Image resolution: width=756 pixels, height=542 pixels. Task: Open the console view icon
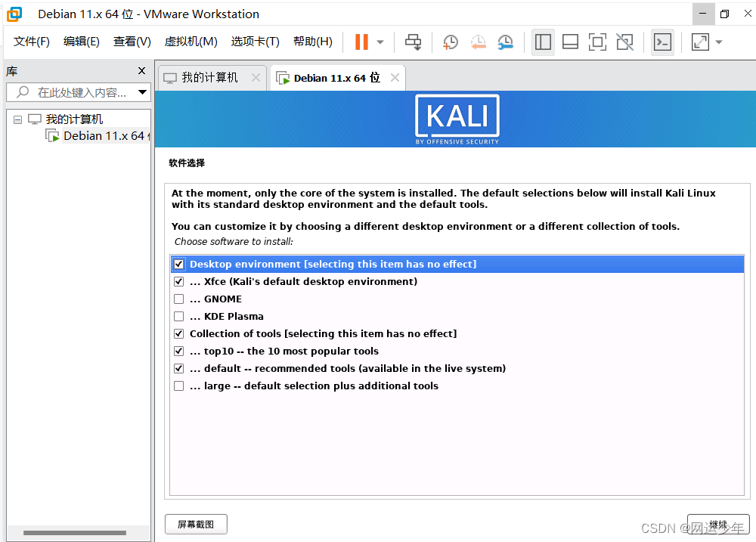tap(662, 42)
